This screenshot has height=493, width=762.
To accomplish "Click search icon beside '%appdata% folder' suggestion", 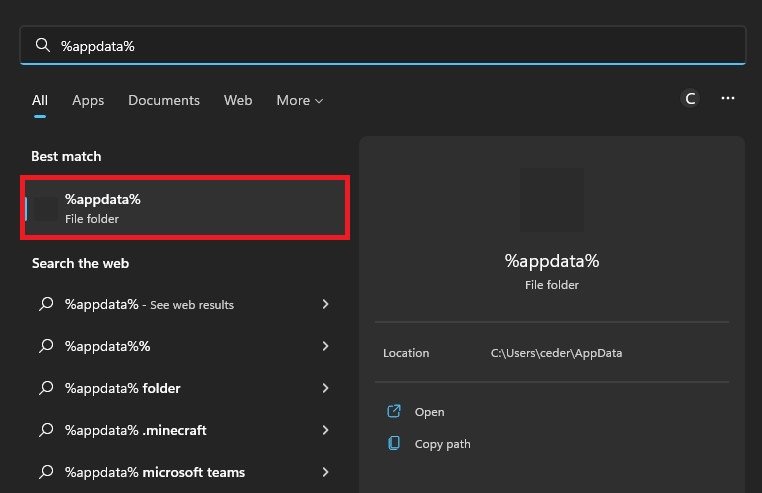I will [44, 388].
